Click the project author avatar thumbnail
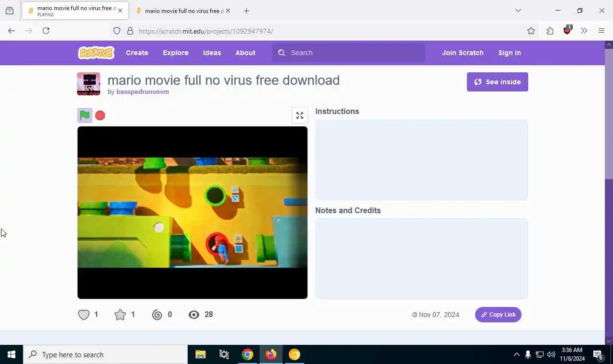This screenshot has height=364, width=613. coord(89,84)
